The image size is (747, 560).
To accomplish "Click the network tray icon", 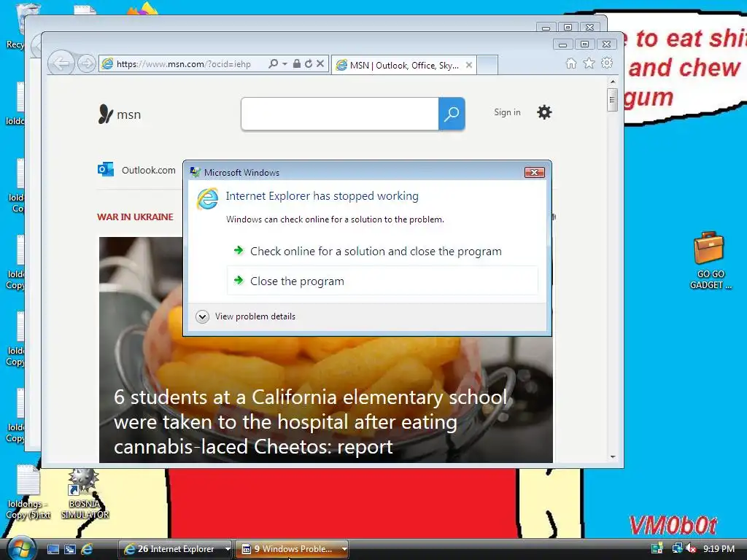I will coord(677,548).
